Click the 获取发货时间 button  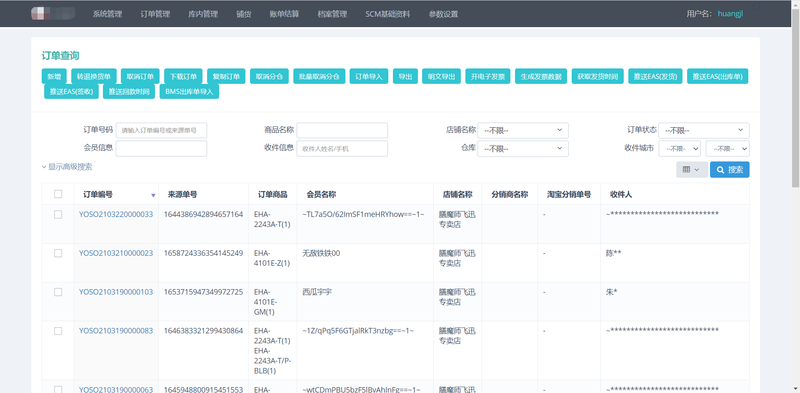[x=597, y=76]
